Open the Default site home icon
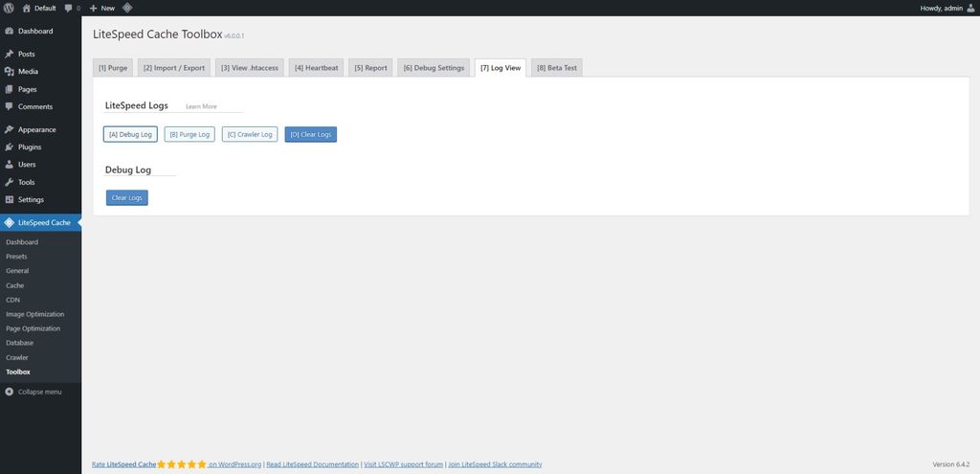 [x=26, y=8]
